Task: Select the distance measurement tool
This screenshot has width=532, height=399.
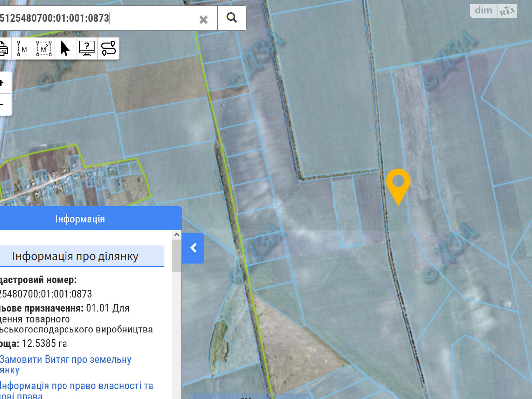Action: (x=22, y=49)
